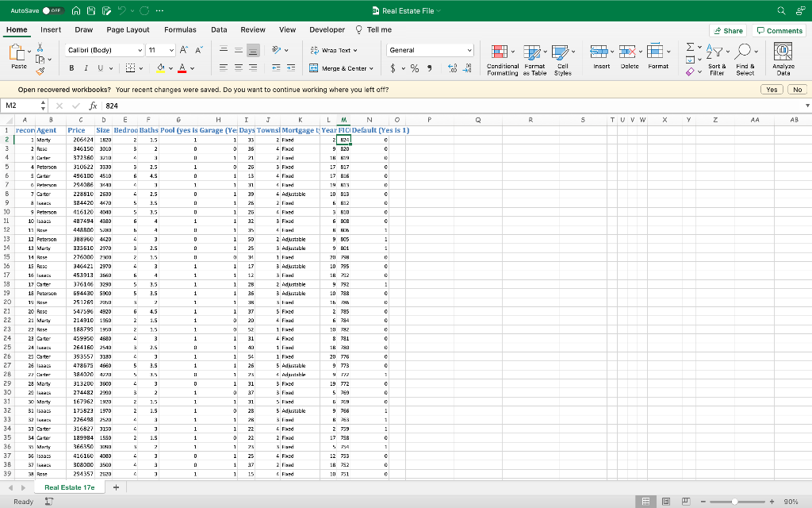This screenshot has width=812, height=508.
Task: Align text right
Action: point(253,68)
